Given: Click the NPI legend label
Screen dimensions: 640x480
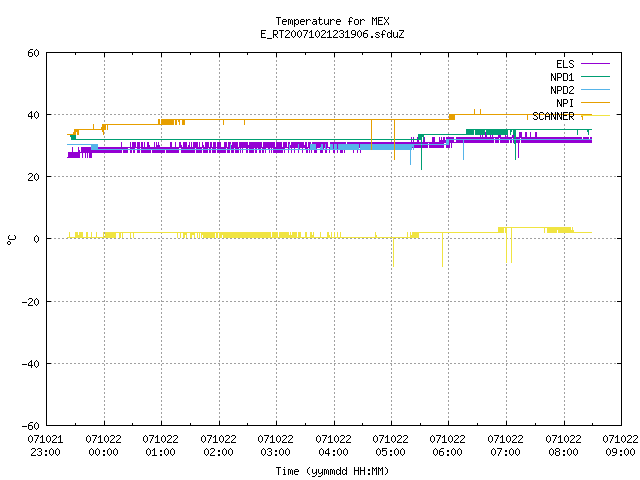Looking at the screenshot, I should [565, 103].
